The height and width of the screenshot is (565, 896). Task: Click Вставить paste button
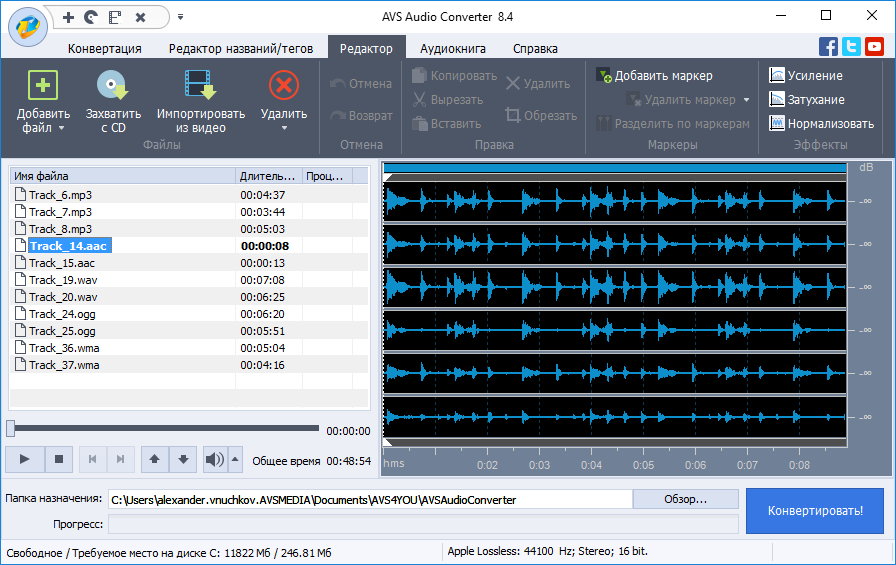pos(447,124)
